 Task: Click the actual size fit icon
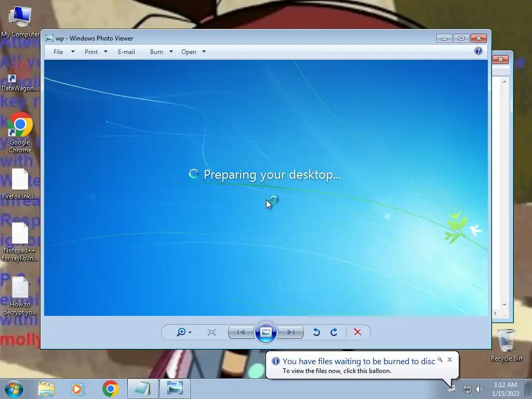(211, 332)
